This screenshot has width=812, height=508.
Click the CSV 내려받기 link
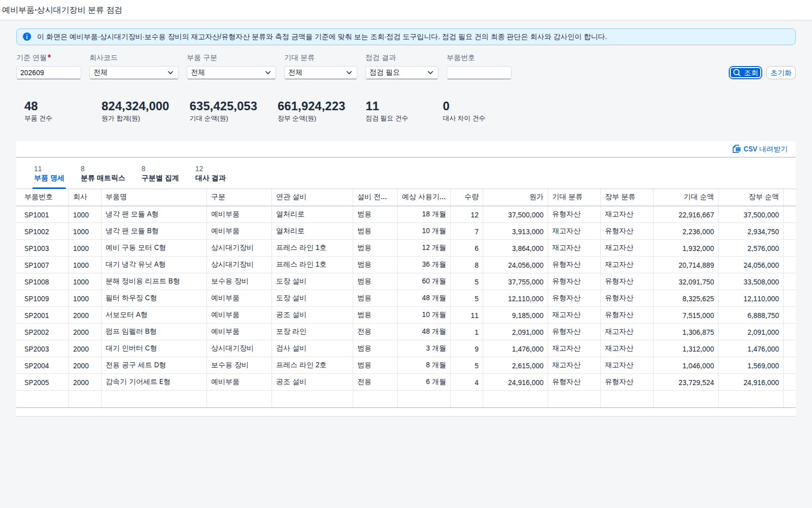(760, 149)
